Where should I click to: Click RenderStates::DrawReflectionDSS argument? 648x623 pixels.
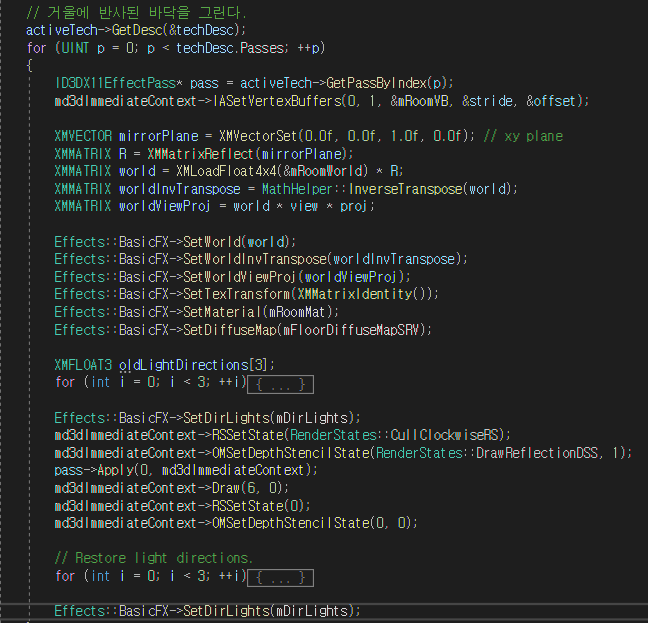click(487, 453)
